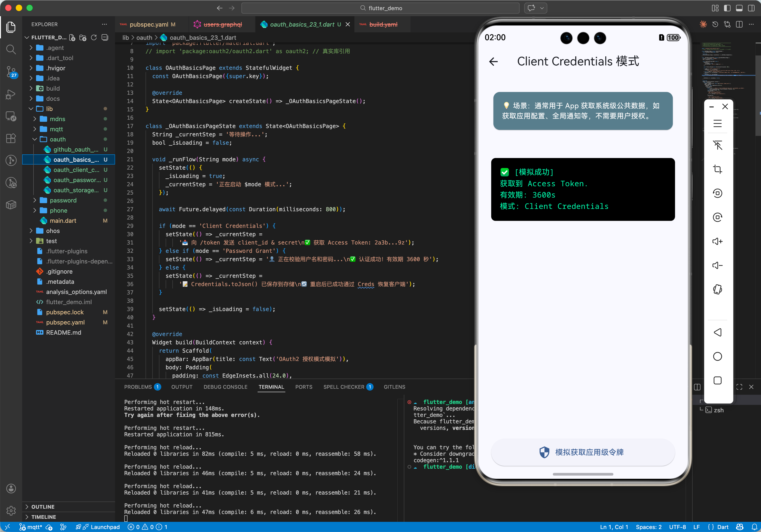Click the emulator crop screenshot icon
Screen dimensions: 761x532
(717, 169)
